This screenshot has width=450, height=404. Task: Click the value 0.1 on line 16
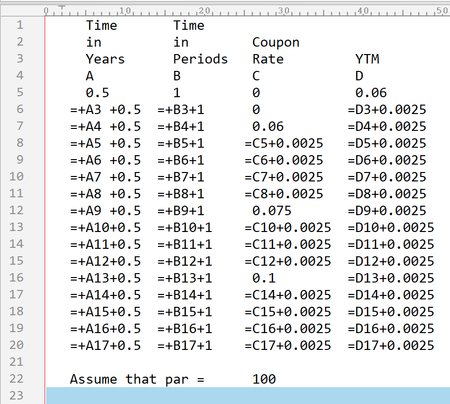pos(264,278)
